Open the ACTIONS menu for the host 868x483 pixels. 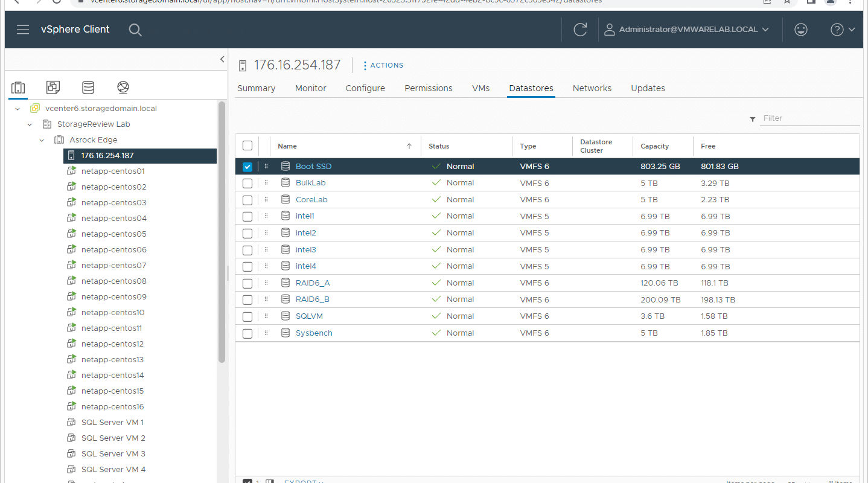(383, 65)
